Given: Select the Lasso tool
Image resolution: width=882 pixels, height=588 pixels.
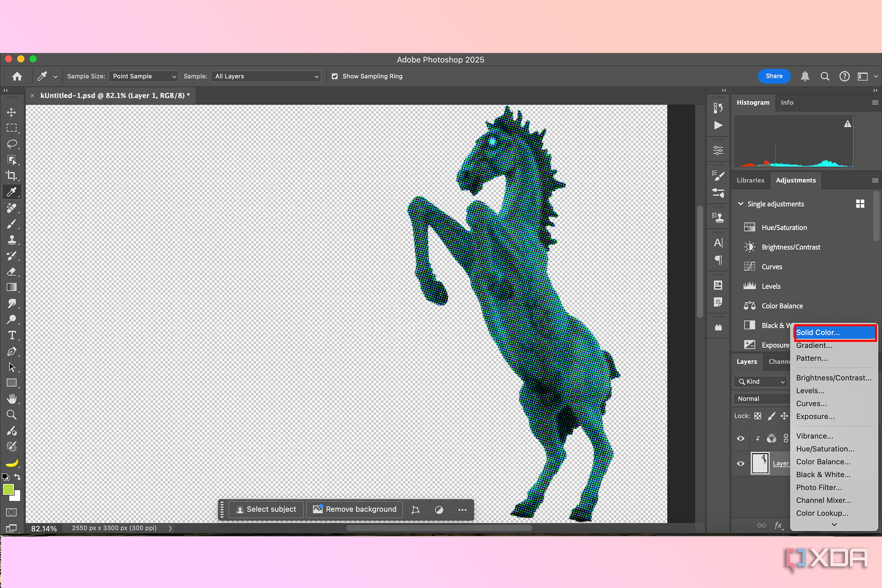Looking at the screenshot, I should click(12, 144).
